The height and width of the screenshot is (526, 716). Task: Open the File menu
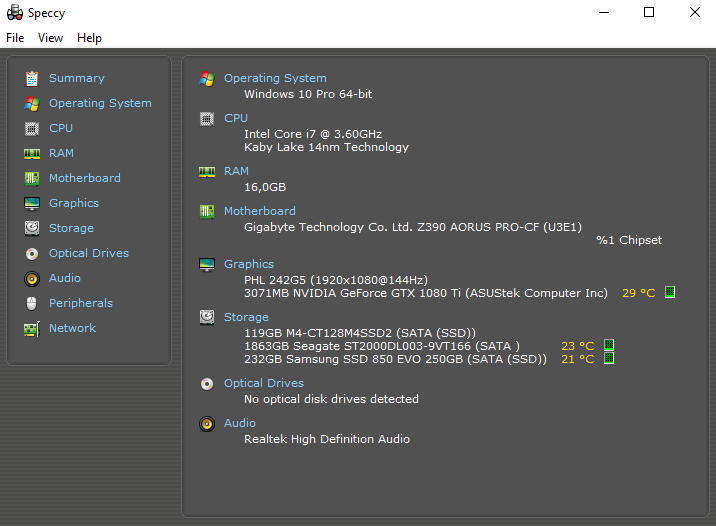[15, 38]
